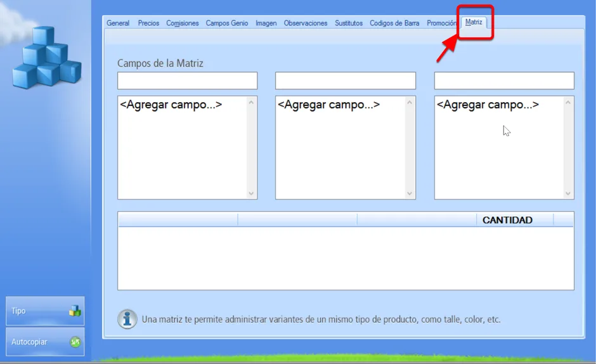The width and height of the screenshot is (596, 364).
Task: Click the right list's scroll up arrow
Action: [x=568, y=103]
